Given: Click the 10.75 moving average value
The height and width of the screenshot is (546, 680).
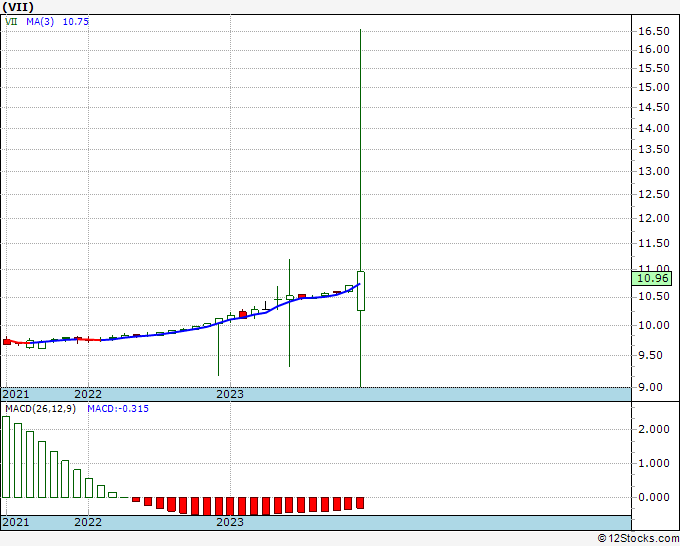Looking at the screenshot, I should click(x=75, y=21).
